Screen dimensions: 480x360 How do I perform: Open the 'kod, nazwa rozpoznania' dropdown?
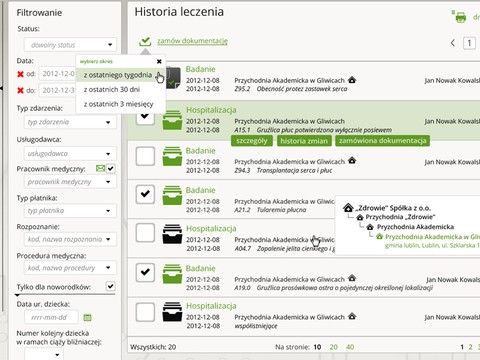(70, 239)
